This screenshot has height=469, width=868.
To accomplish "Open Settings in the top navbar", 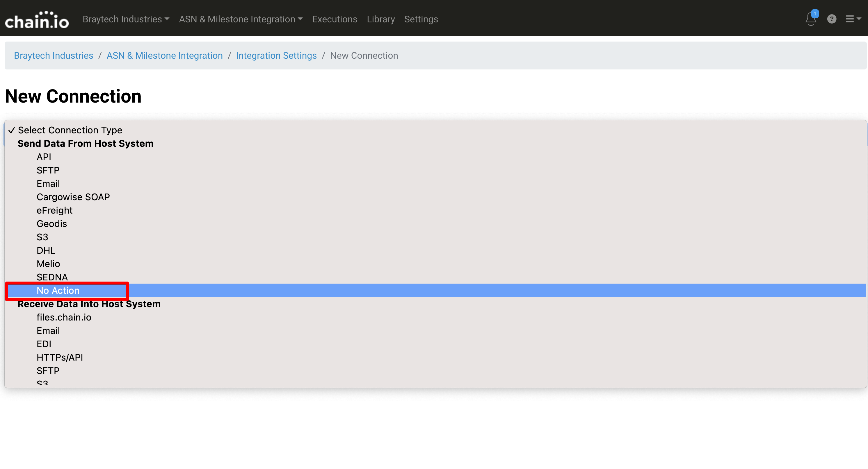I will pyautogui.click(x=421, y=19).
